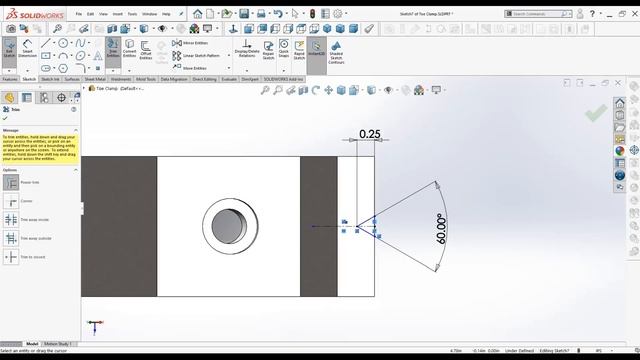
Task: Click the Rapid Sketch tool
Action: point(299,50)
